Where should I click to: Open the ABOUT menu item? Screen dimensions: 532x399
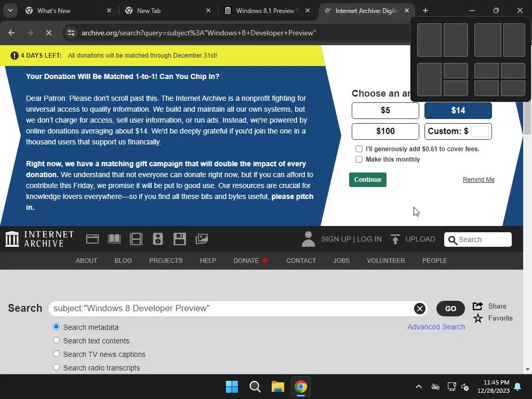(x=87, y=261)
